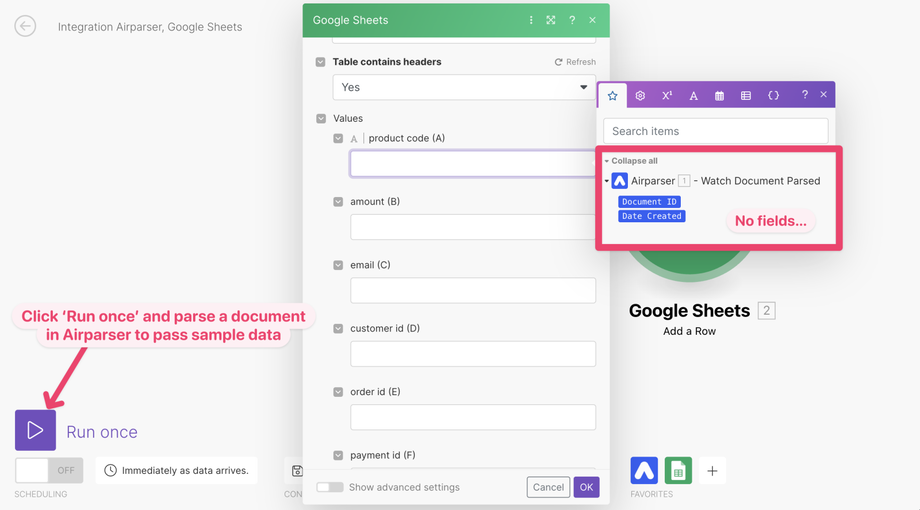This screenshot has width=920, height=510.
Task: Toggle the customer id (D) checkbox
Action: pos(338,329)
